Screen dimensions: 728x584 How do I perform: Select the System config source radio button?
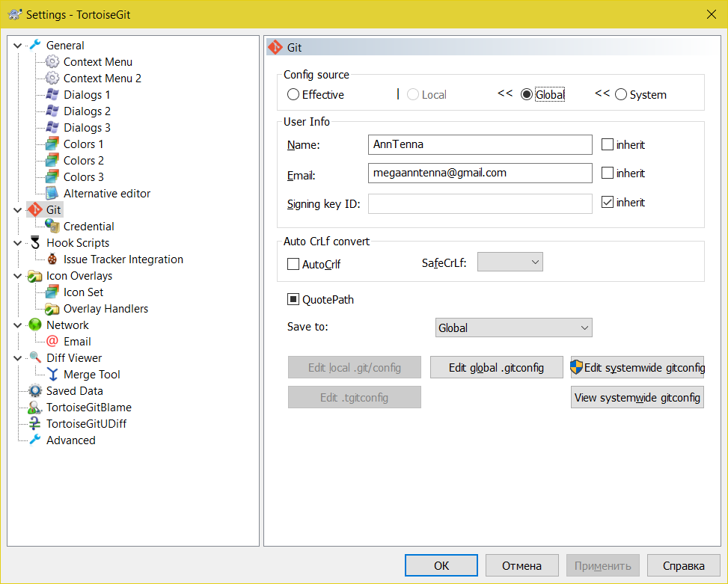(621, 95)
